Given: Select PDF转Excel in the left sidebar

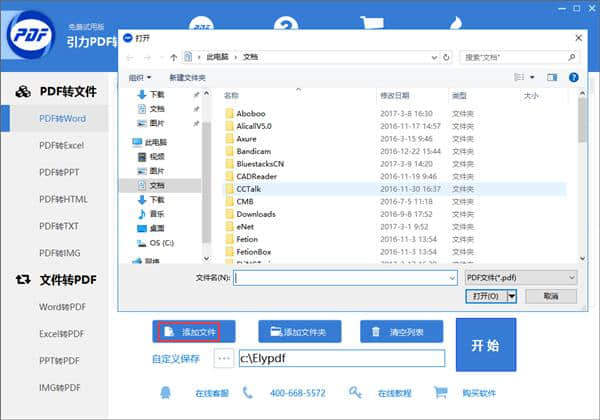Looking at the screenshot, I should (x=62, y=146).
